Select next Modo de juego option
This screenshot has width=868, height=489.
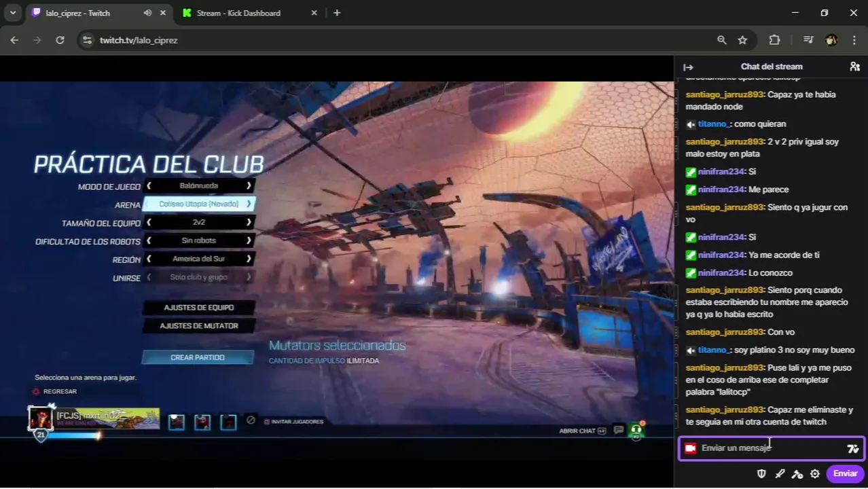point(249,185)
